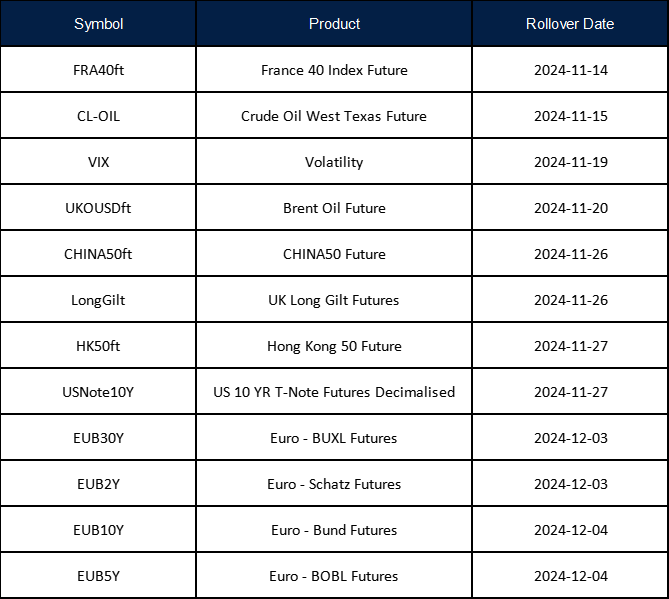Click the EUB30Y symbol cell

[98, 438]
